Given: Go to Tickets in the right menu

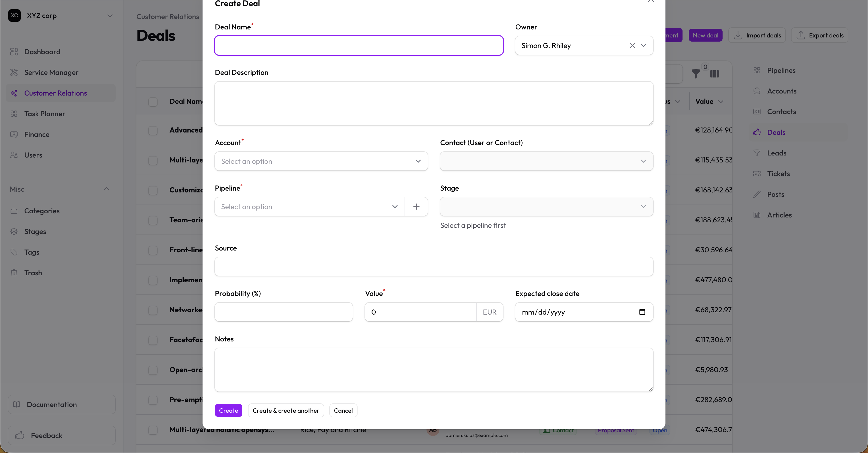Looking at the screenshot, I should point(778,174).
